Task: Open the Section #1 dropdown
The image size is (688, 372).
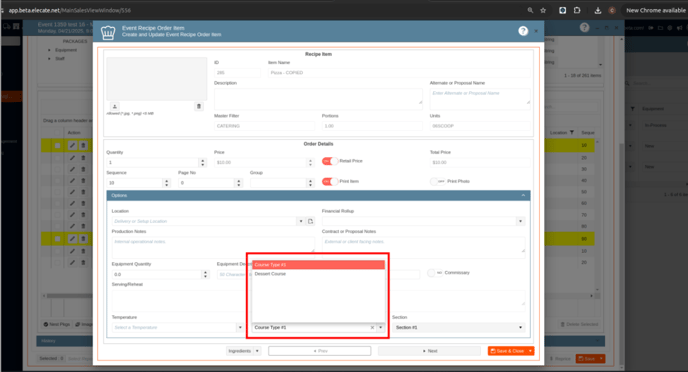Action: tap(459, 327)
